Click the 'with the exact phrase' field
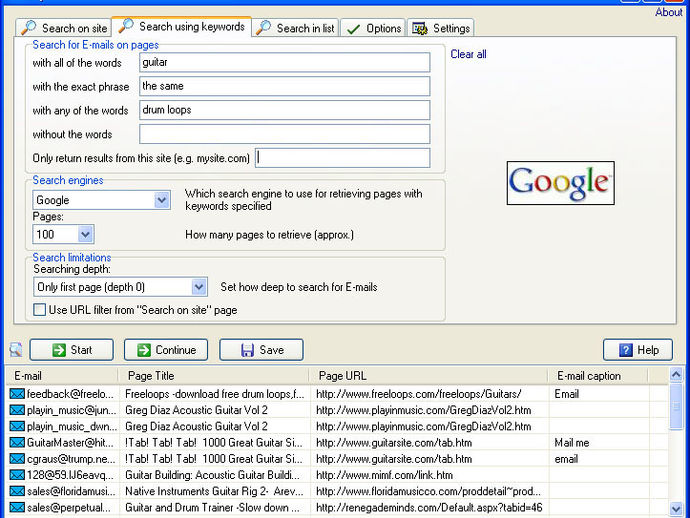This screenshot has width=690, height=518. point(284,86)
